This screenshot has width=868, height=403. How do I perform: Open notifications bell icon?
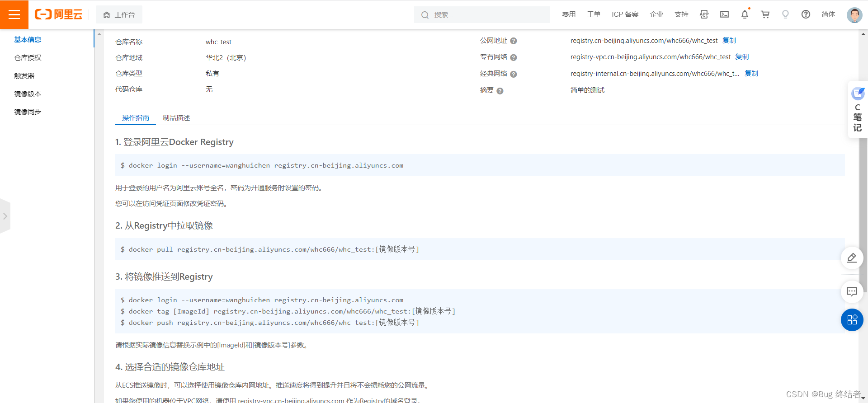pos(745,14)
